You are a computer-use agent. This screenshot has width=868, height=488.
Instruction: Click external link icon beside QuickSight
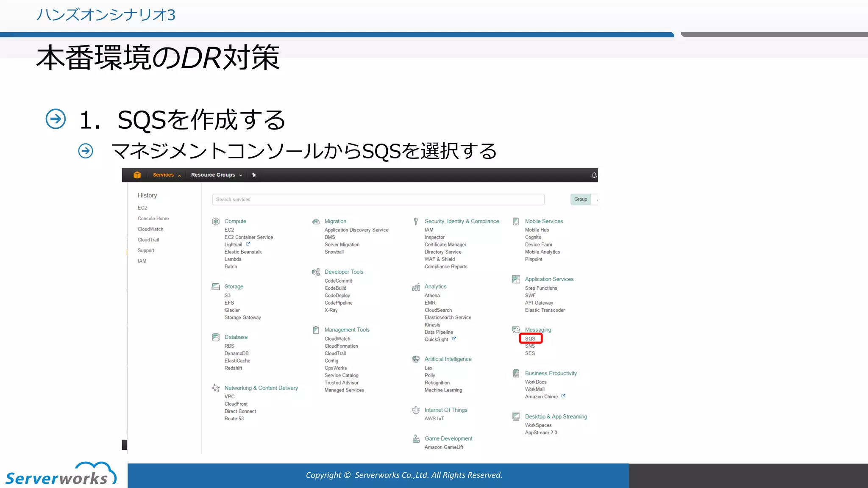[454, 339]
